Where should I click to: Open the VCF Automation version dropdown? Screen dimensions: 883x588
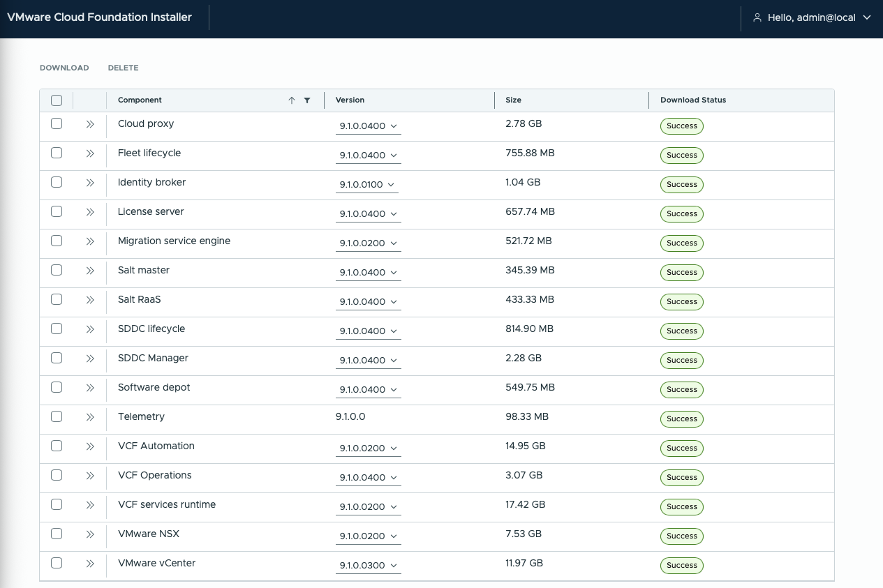[369, 448]
